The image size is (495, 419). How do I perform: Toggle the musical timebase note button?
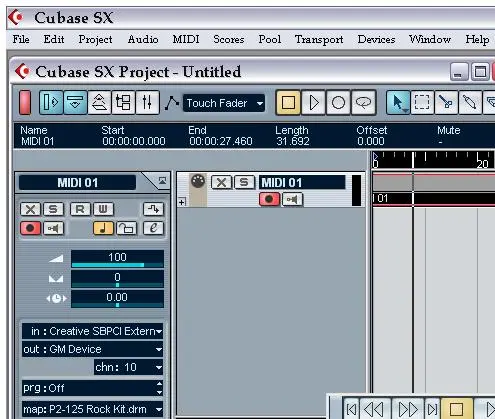pos(103,228)
